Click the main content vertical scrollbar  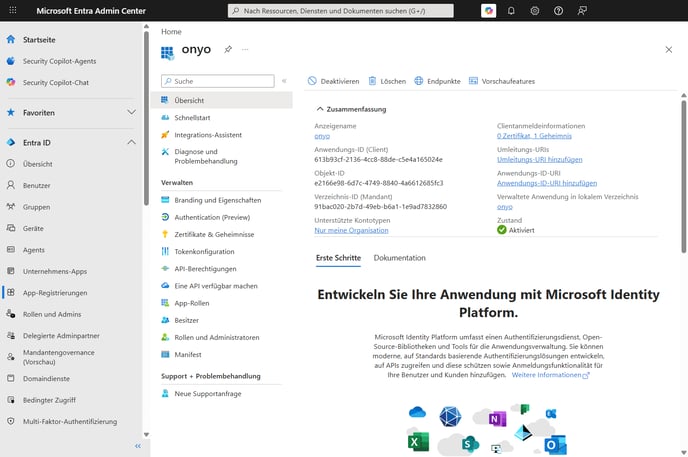[x=684, y=175]
